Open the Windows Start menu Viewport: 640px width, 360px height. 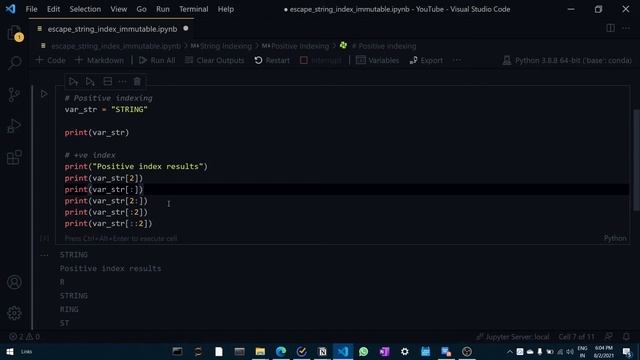pyautogui.click(x=10, y=351)
